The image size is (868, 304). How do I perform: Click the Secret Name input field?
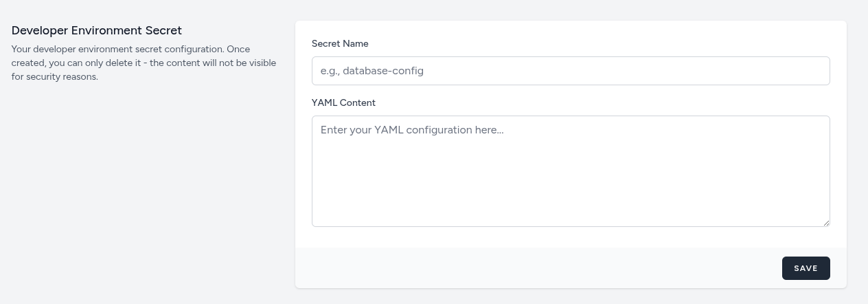click(570, 71)
